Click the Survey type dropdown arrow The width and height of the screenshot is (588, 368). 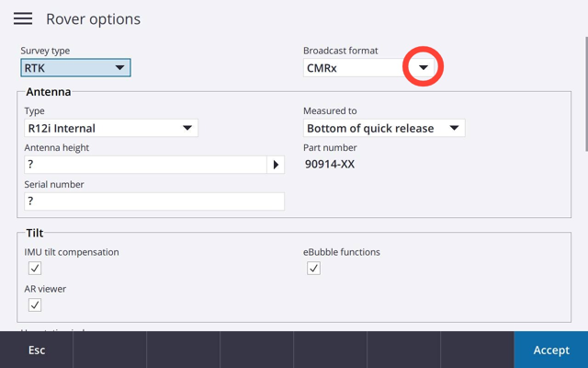[119, 67]
